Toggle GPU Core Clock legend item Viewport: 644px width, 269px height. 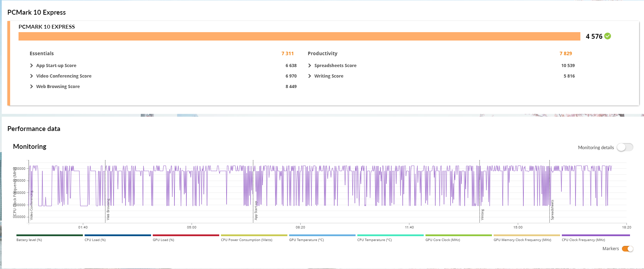click(459, 238)
